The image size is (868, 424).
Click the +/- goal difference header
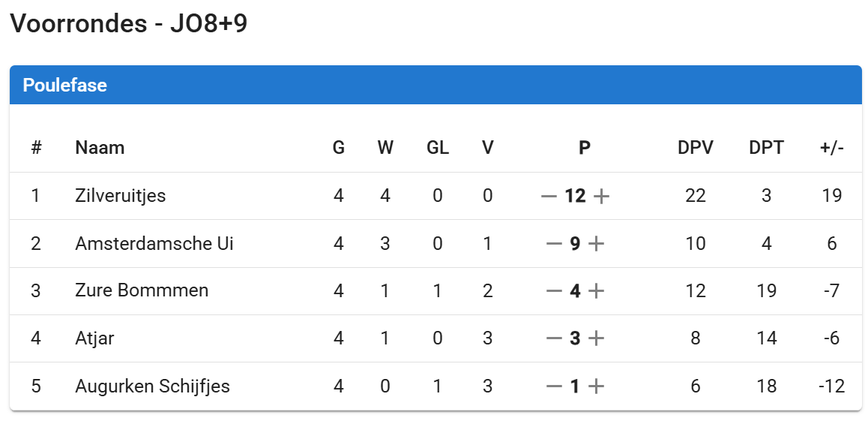(x=831, y=148)
